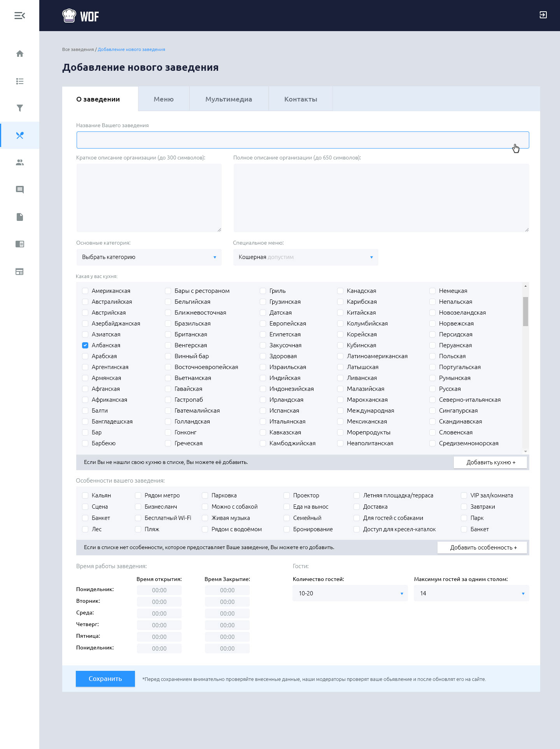The height and width of the screenshot is (749, 560).
Task: Check the Американская cuisine checkbox
Action: tap(85, 291)
